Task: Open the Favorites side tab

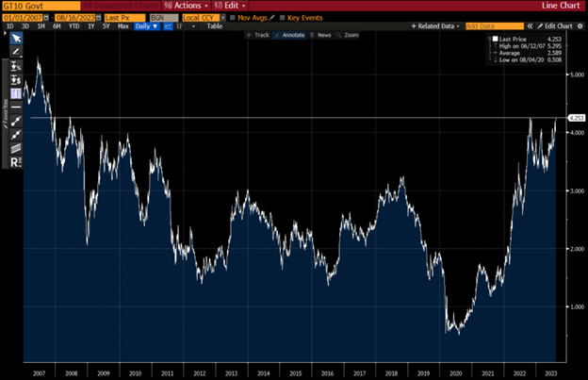Action: click(6, 114)
